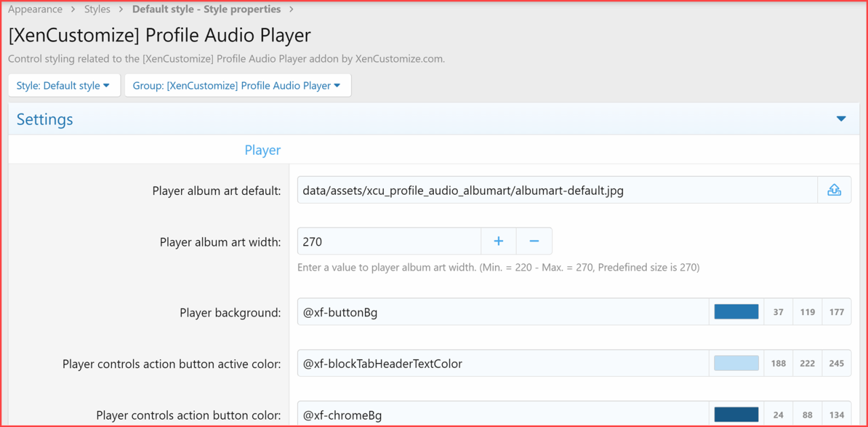Click the Settings header label
Screen dimensions: 868x427
coord(44,119)
